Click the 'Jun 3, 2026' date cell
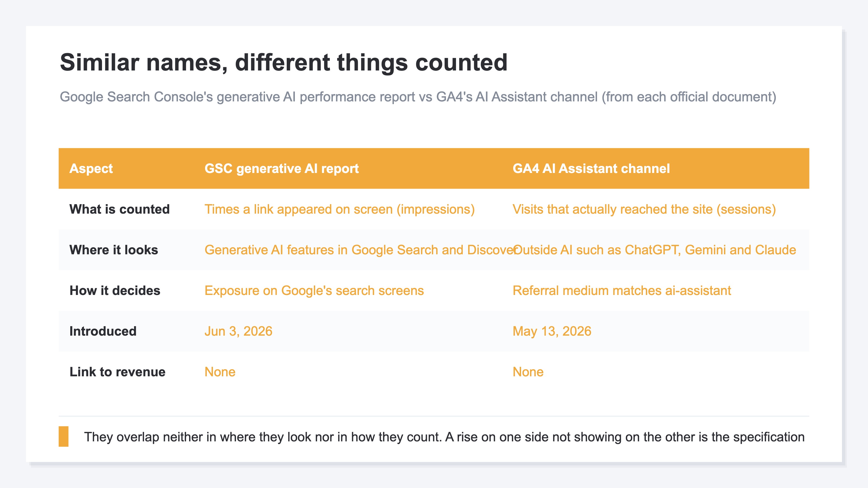 (x=238, y=331)
